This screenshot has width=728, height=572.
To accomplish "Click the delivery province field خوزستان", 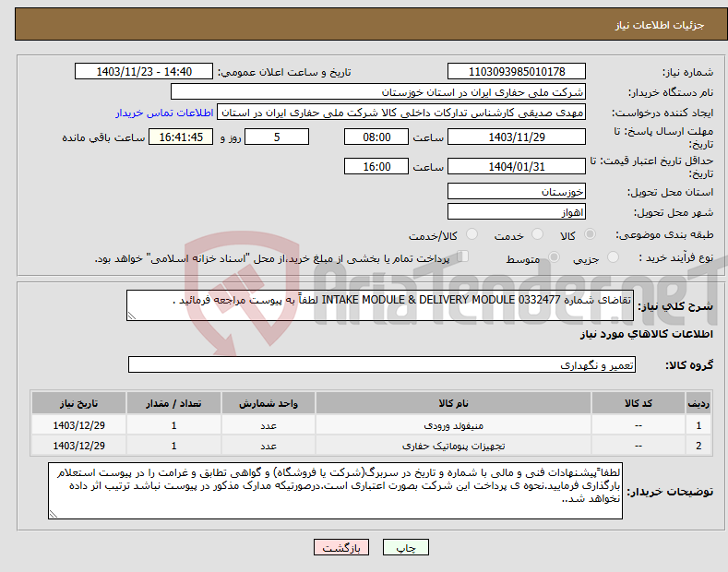I will pos(517,191).
